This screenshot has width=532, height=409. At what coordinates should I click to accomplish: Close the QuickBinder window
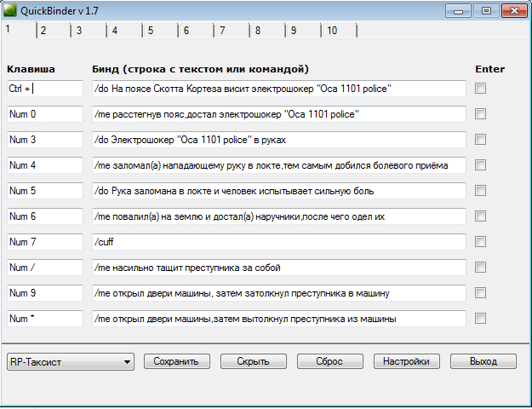514,11
